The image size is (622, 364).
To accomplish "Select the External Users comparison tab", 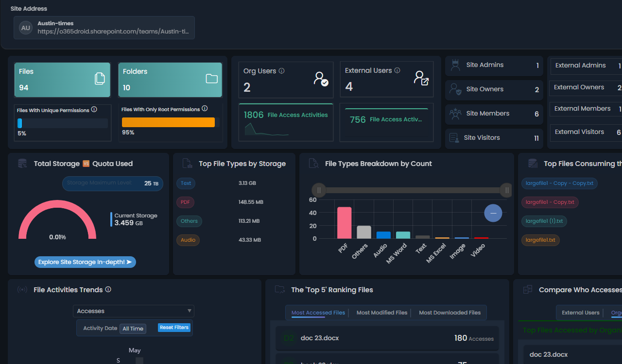I will pyautogui.click(x=580, y=313).
